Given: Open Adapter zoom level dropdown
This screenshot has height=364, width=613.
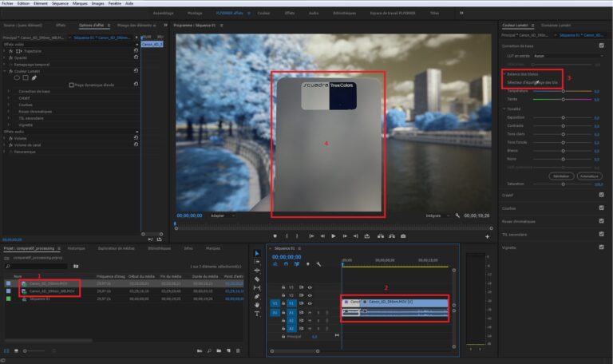Looking at the screenshot, I should click(x=223, y=216).
